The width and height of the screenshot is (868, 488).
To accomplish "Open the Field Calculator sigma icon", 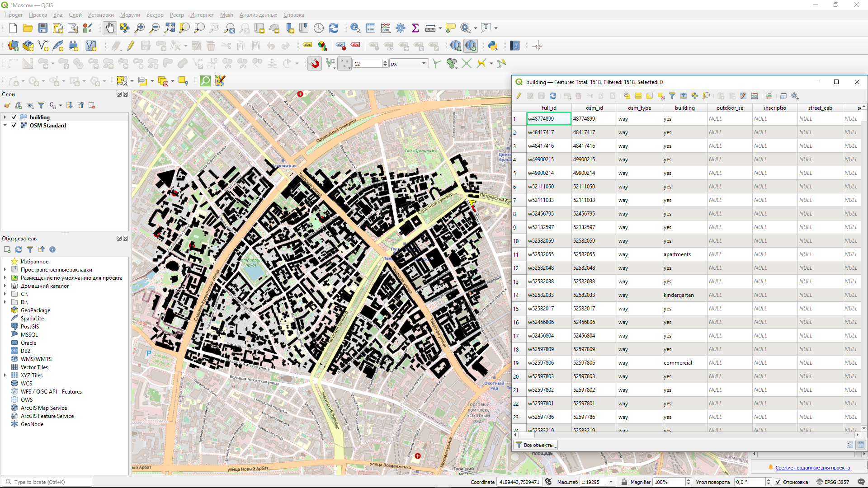I will click(x=415, y=28).
